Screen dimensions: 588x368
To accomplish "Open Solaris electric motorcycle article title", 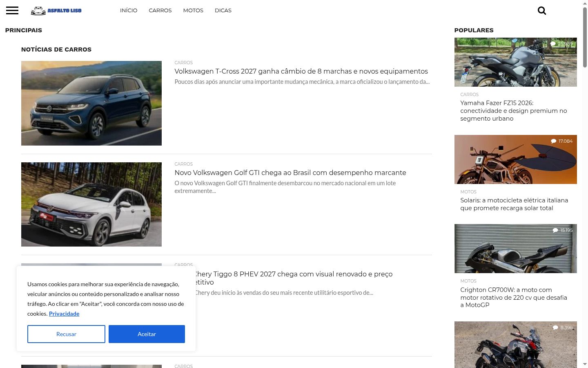I will 514,204.
